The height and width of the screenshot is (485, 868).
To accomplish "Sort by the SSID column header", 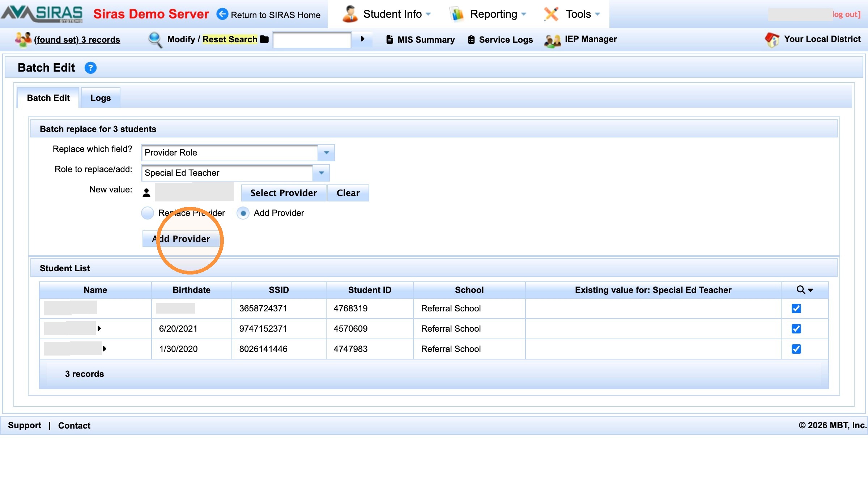I will tap(279, 290).
